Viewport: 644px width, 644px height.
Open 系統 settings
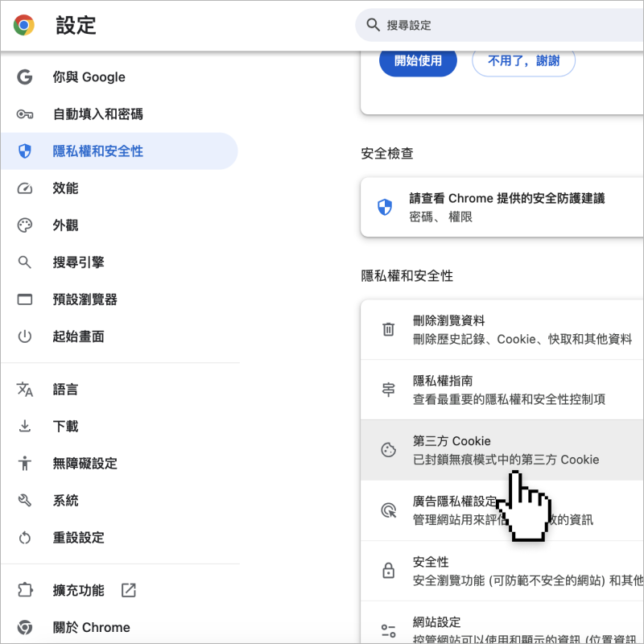pyautogui.click(x=119, y=500)
